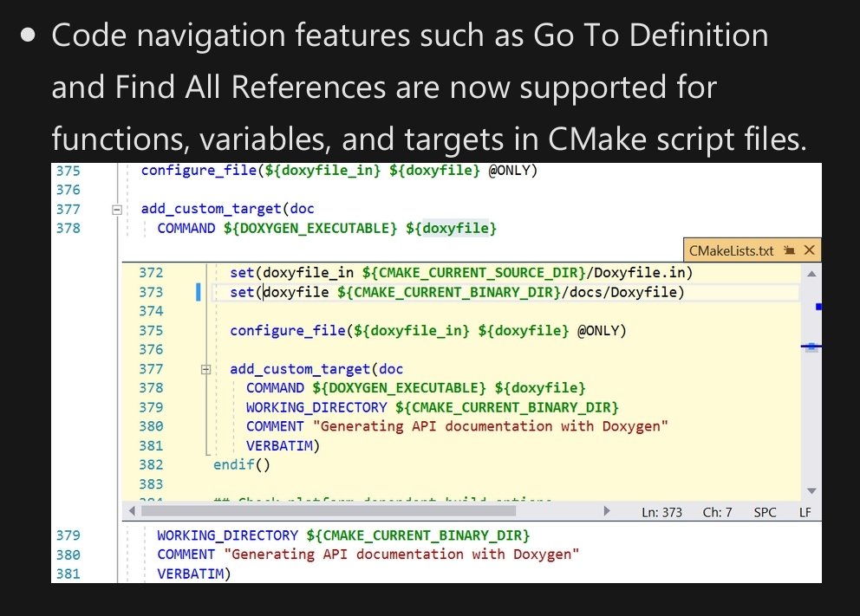Screen dimensions: 860x616
Task: Click the peek horizontal scrollbar thumb
Action: click(x=329, y=511)
